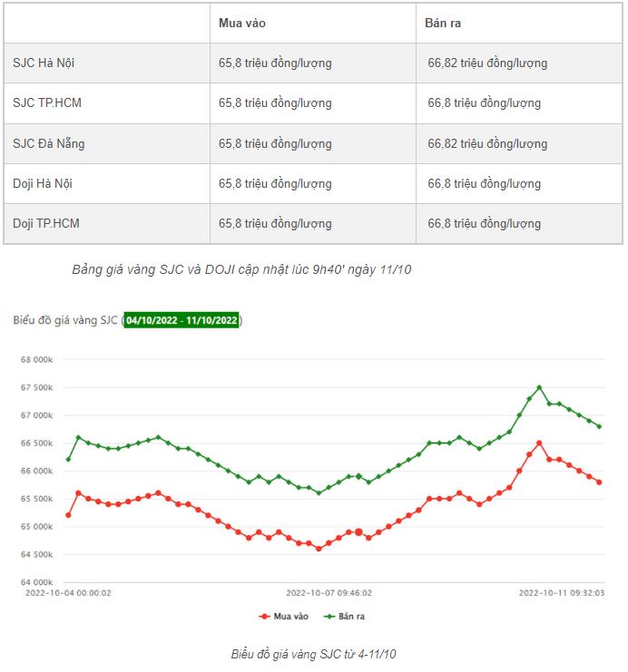The image size is (628, 672).
Task: Select the last red data point
Action: 599,482
